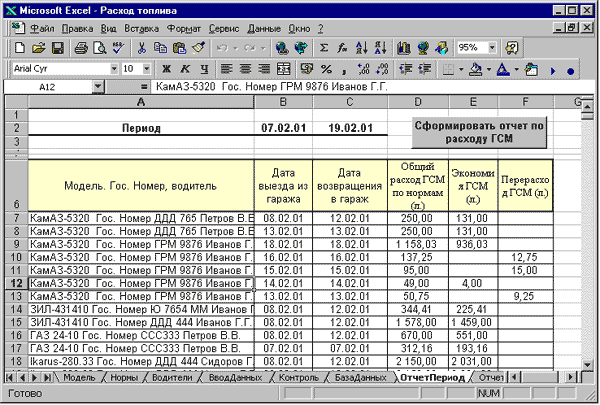Screen dimensions: 600x405
Task: Open zoom 95% dropdown
Action: [492, 48]
